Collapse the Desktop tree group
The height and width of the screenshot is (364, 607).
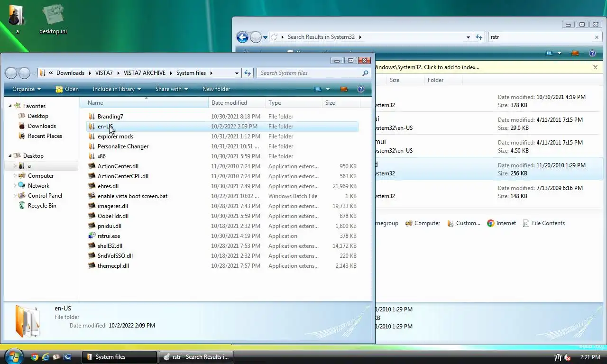coord(10,156)
